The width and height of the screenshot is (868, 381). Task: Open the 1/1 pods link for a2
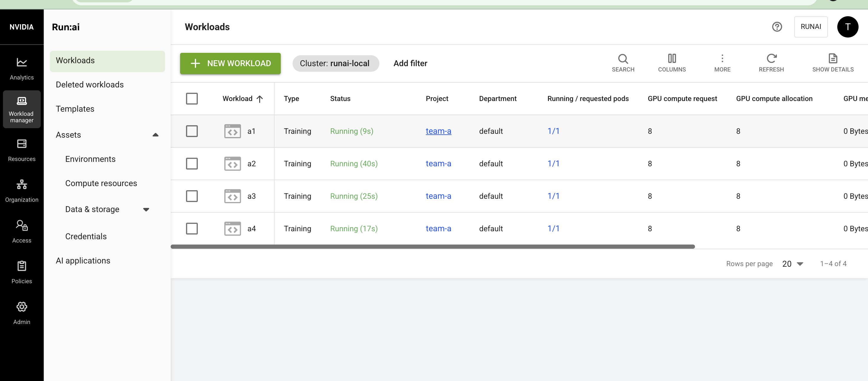[x=553, y=164]
